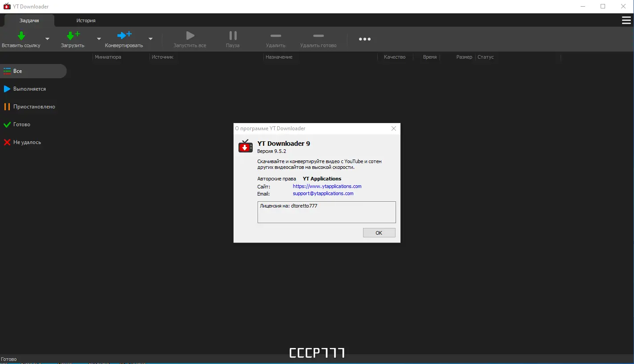Sort by the Статус column header
This screenshot has width=634, height=364.
tap(518, 57)
